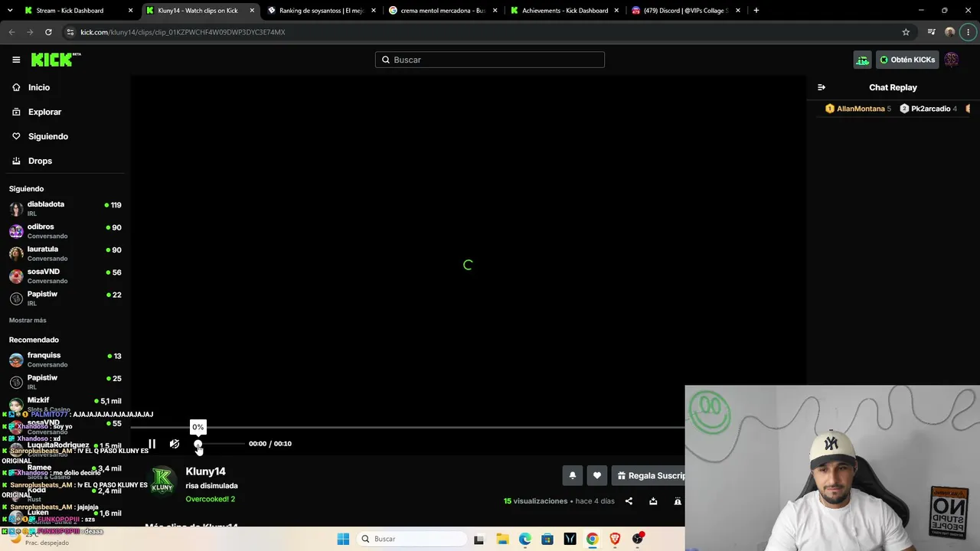
Task: Share the clip via share icon
Action: click(x=629, y=501)
